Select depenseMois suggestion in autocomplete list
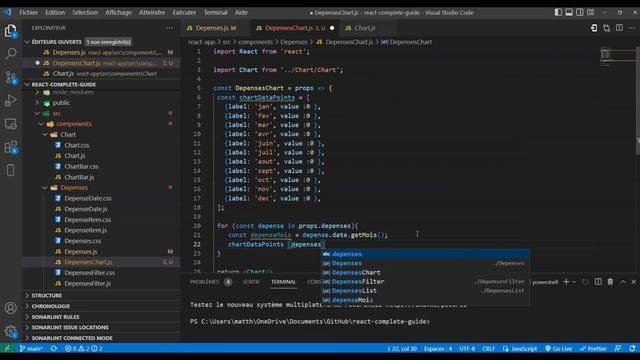 coord(425,300)
